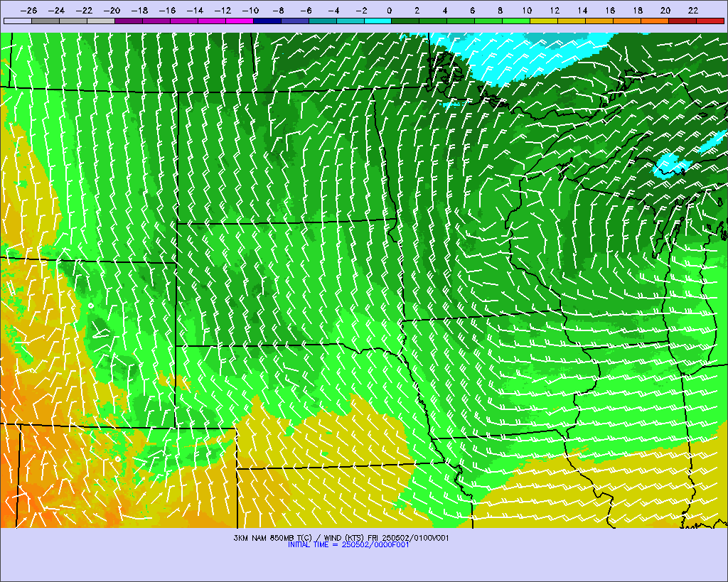Click the '6' scale label

click(473, 11)
